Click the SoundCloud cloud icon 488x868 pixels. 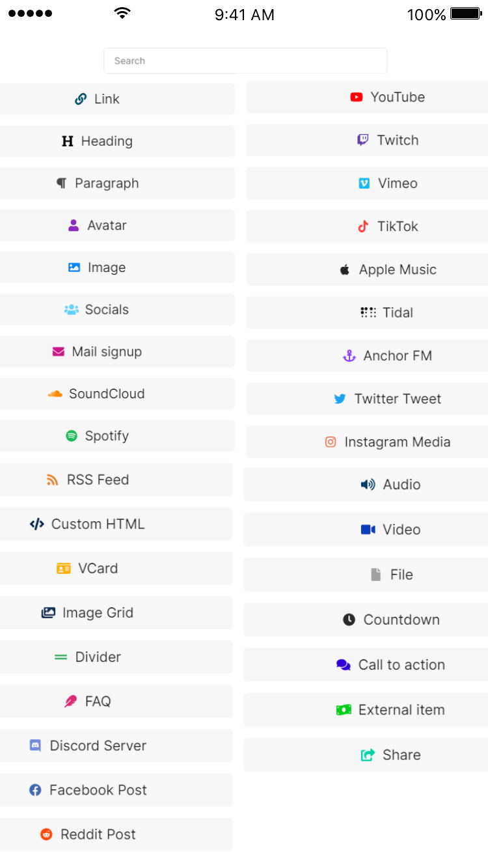click(x=55, y=394)
